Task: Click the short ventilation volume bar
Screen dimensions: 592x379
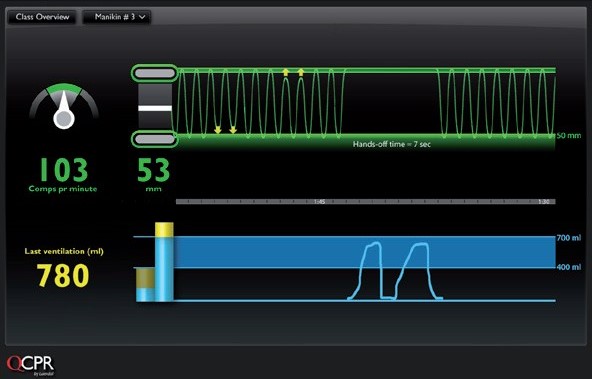Action: [x=145, y=285]
